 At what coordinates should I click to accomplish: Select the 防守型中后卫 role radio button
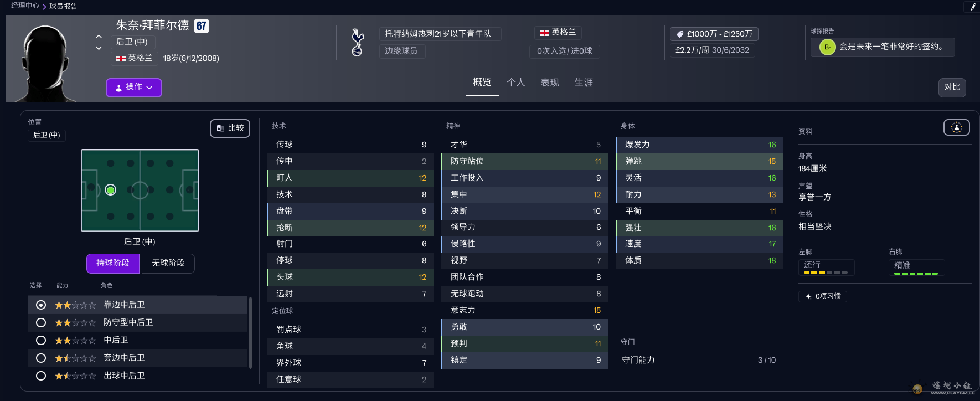[x=41, y=322]
